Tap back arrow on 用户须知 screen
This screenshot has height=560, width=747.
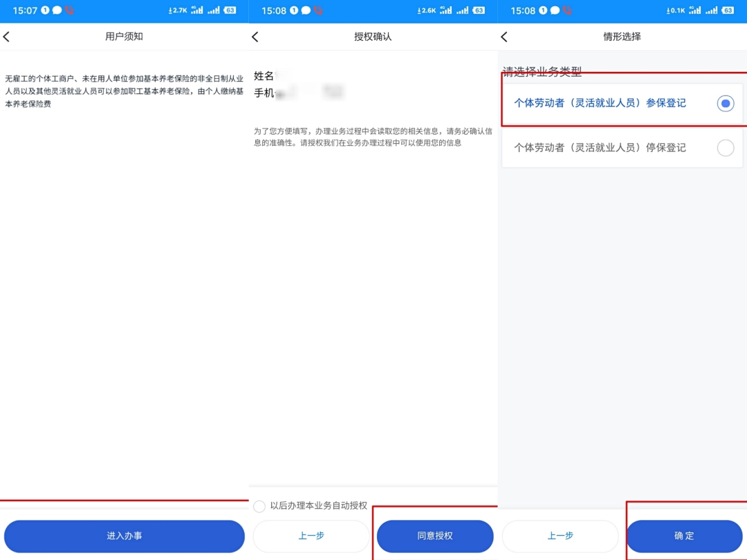7,37
